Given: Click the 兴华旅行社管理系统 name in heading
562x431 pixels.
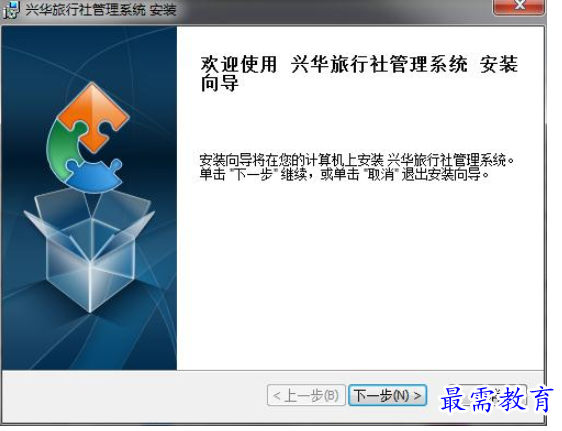Looking at the screenshot, I should 380,64.
